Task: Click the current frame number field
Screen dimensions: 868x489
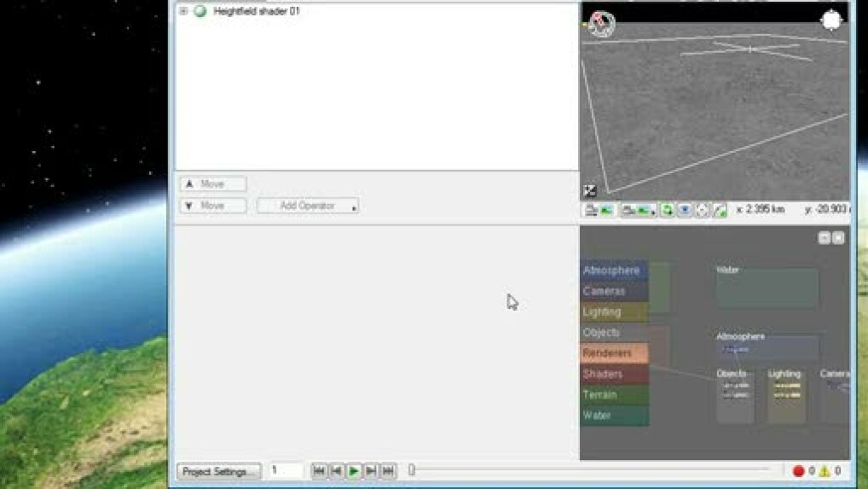Action: [x=285, y=470]
